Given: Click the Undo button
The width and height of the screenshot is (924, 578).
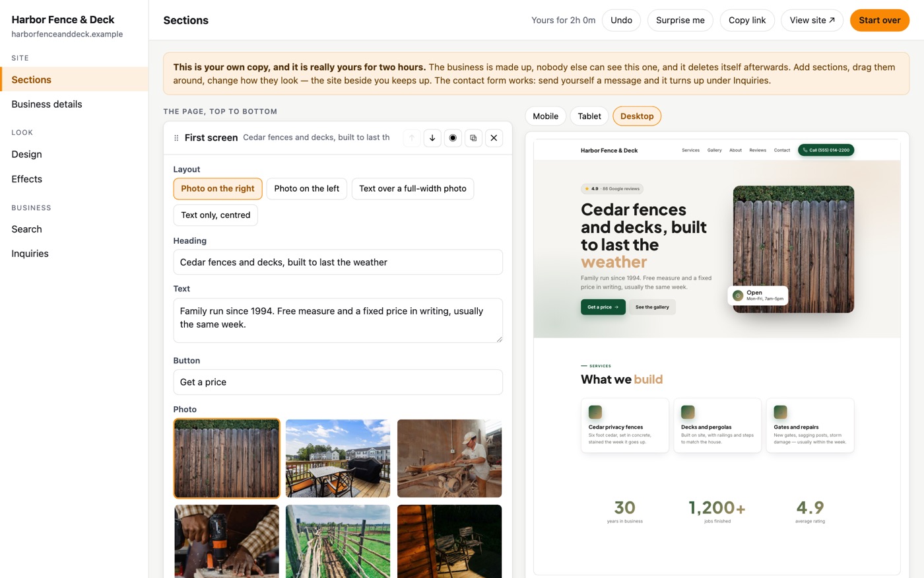Looking at the screenshot, I should [x=621, y=20].
